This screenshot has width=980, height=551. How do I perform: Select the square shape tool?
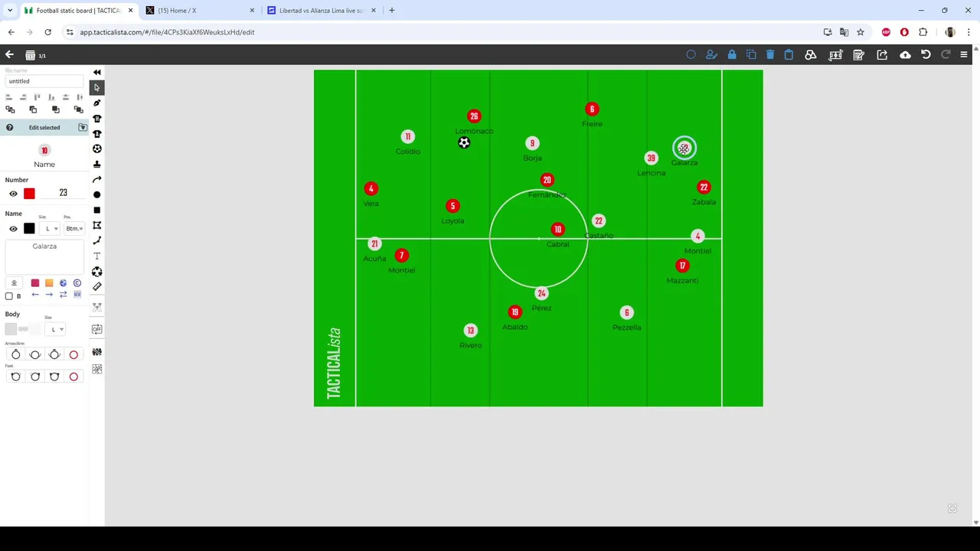96,210
